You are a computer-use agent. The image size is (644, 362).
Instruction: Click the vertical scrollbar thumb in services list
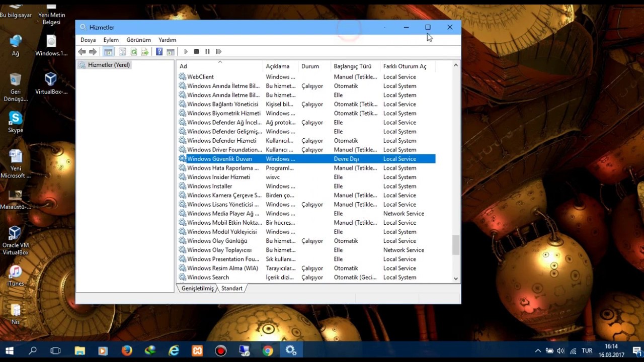[456, 245]
